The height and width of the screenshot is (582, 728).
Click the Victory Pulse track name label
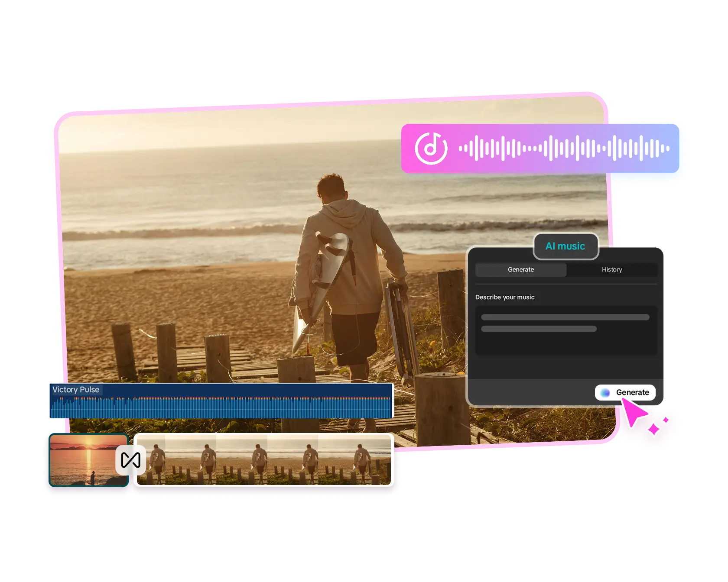click(76, 389)
